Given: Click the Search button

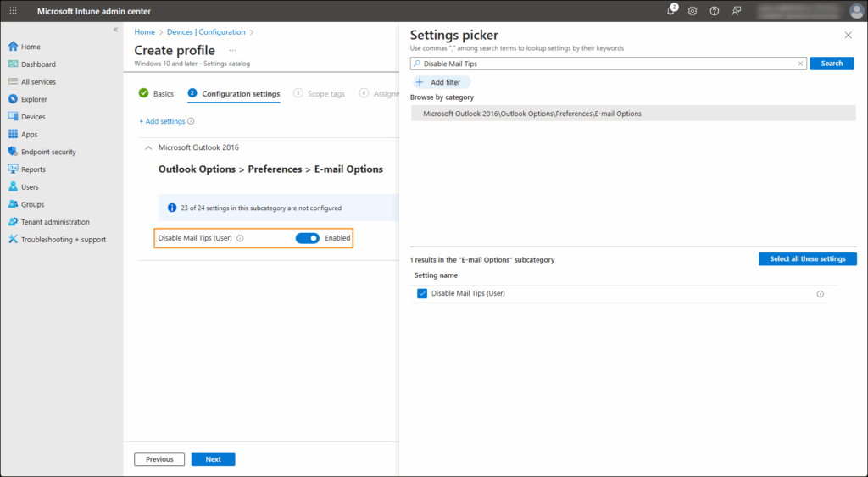Looking at the screenshot, I should tap(832, 64).
